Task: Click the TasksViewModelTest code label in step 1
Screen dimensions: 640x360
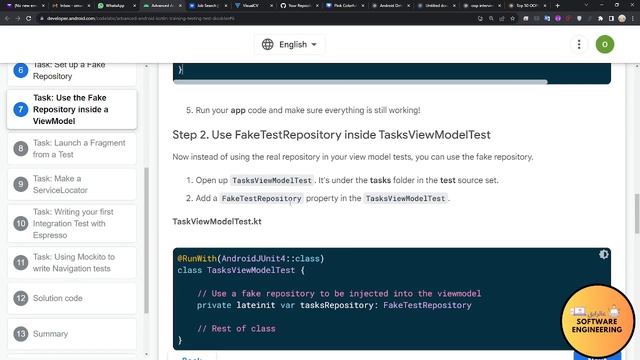Action: [272, 180]
